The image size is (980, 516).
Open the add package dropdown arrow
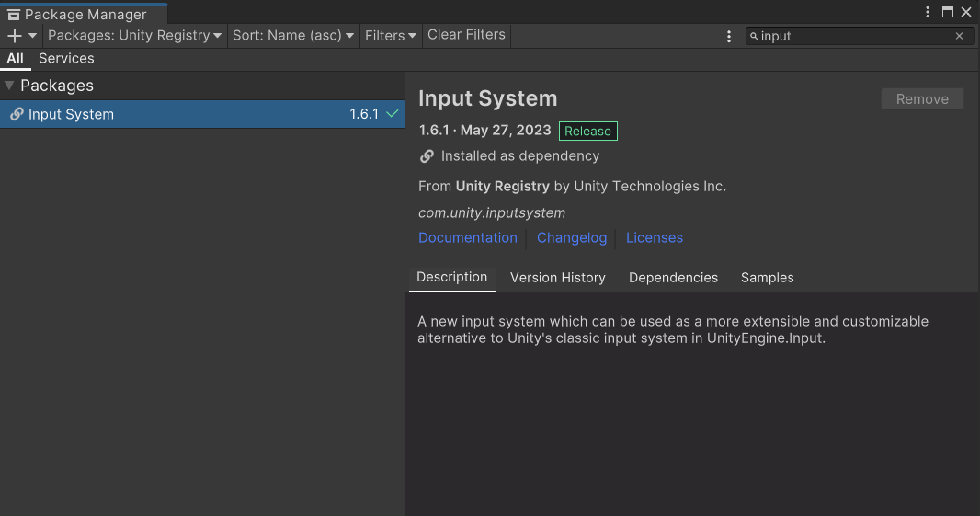[x=32, y=36]
